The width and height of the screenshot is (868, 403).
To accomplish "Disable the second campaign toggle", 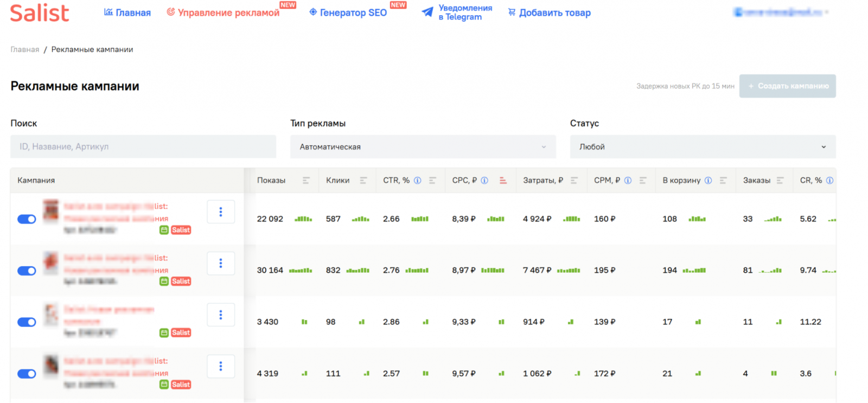I will (27, 271).
